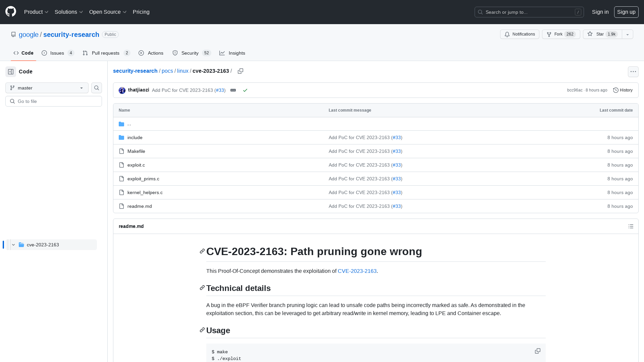Collapse the file tree with the side panel icon
Image resolution: width=644 pixels, height=362 pixels.
point(11,72)
